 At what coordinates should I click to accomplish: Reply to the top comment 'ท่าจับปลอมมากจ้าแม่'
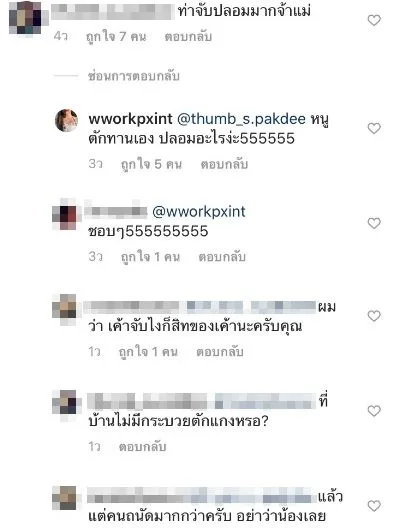click(188, 36)
